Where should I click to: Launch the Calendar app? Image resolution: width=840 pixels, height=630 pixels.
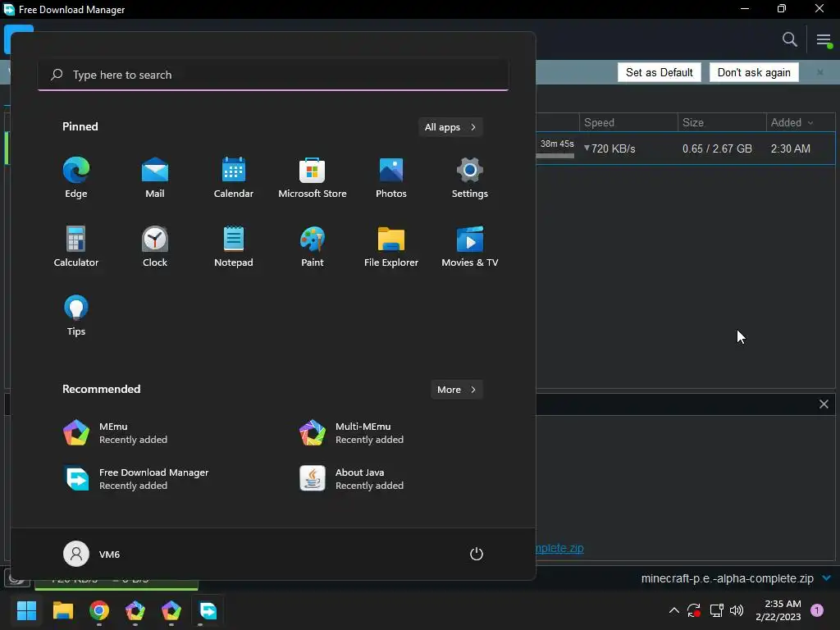pyautogui.click(x=234, y=178)
